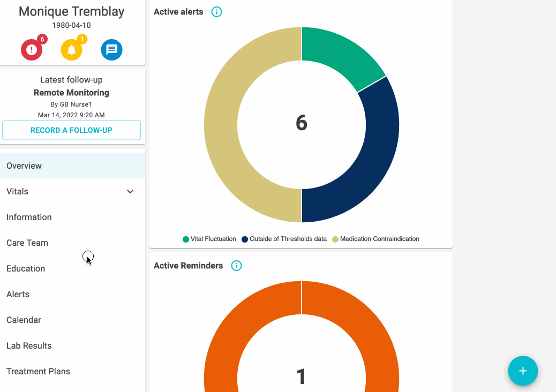Toggle Medication Contraindication legend swatch
Image resolution: width=556 pixels, height=392 pixels.
335,239
